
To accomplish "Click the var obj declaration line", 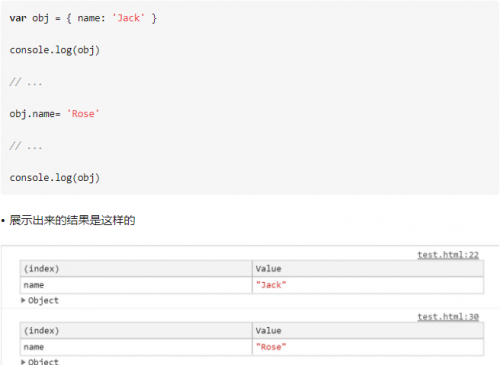I will [83, 18].
